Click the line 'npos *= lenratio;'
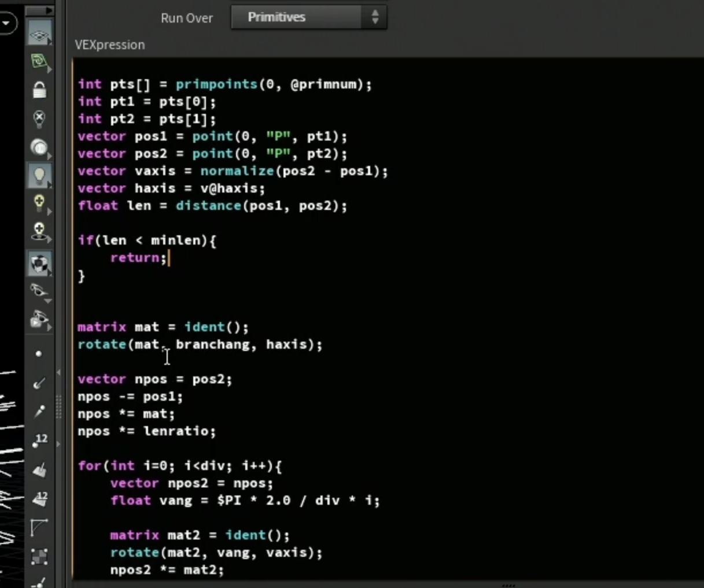 tap(147, 431)
